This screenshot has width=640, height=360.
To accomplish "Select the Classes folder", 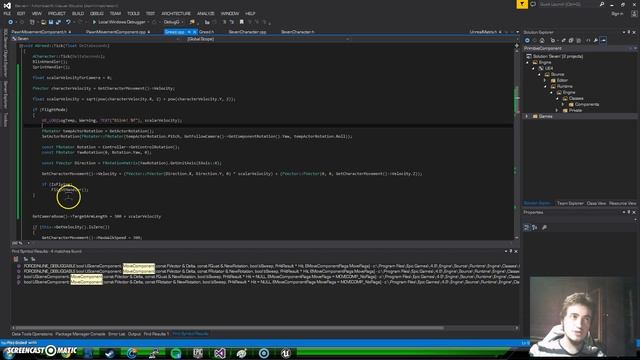I will click(x=576, y=98).
